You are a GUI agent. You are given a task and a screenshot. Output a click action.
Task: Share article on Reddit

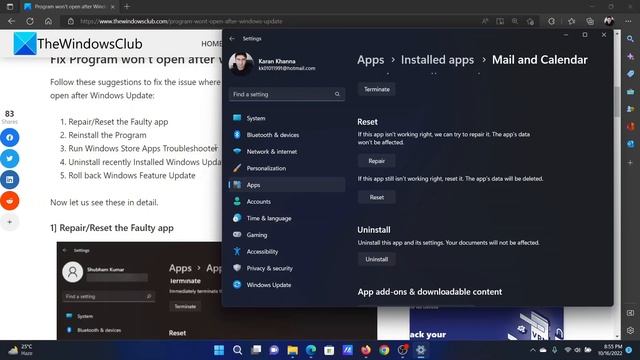[x=10, y=201]
